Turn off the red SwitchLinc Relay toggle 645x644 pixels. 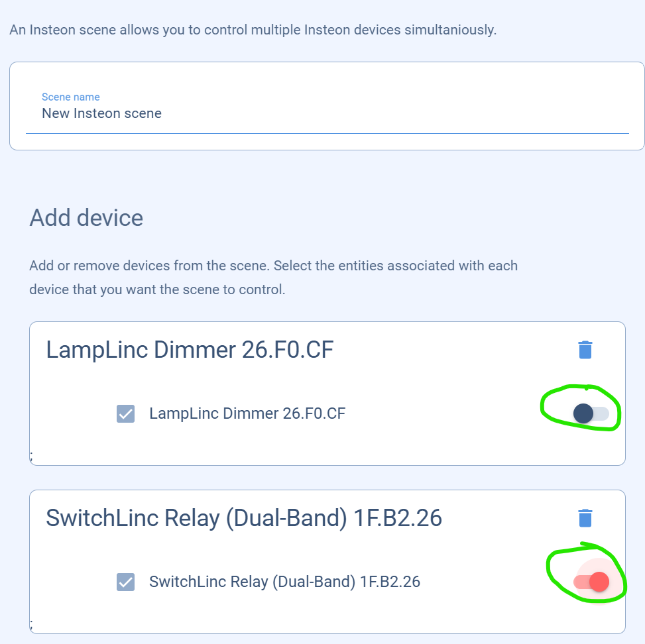coord(591,582)
